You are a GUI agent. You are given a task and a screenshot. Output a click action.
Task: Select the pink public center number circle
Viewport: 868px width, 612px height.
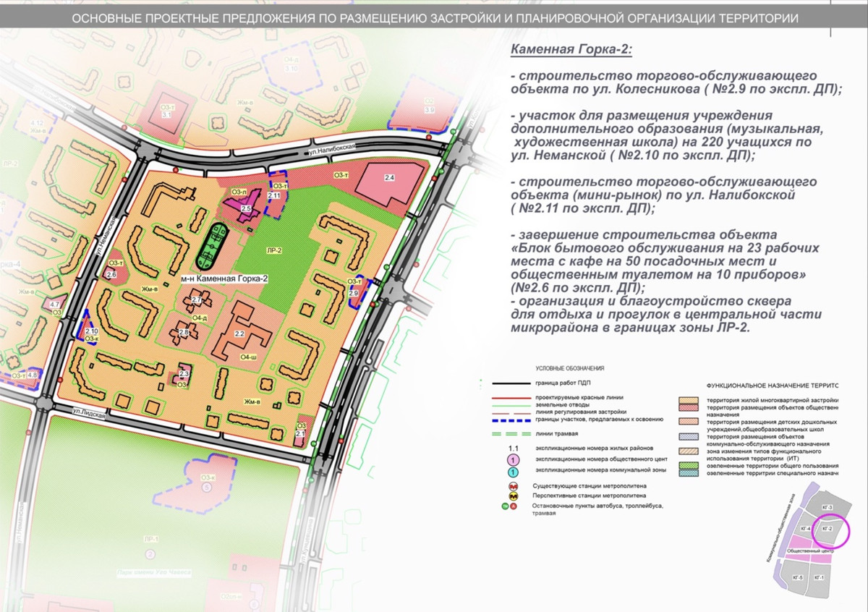[x=513, y=460]
